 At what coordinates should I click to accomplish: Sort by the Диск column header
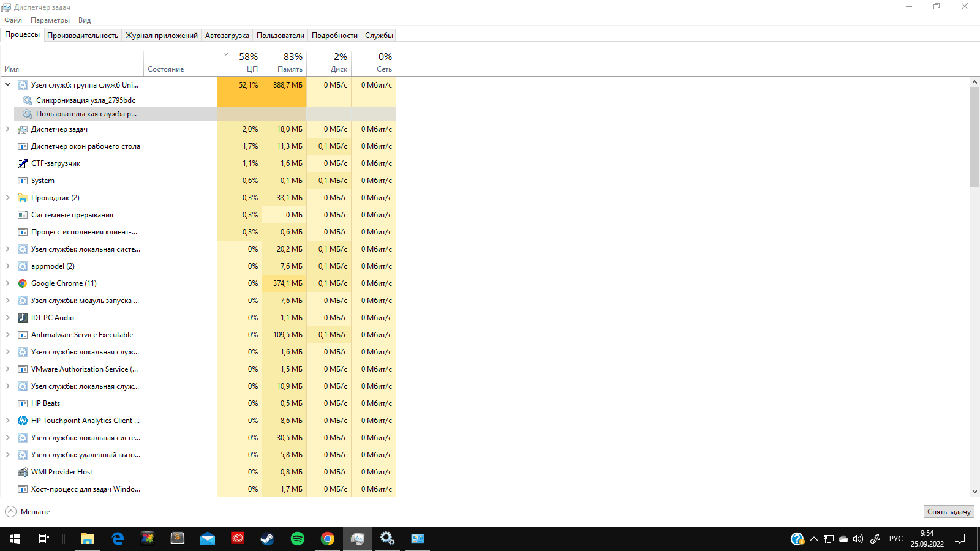(x=329, y=62)
